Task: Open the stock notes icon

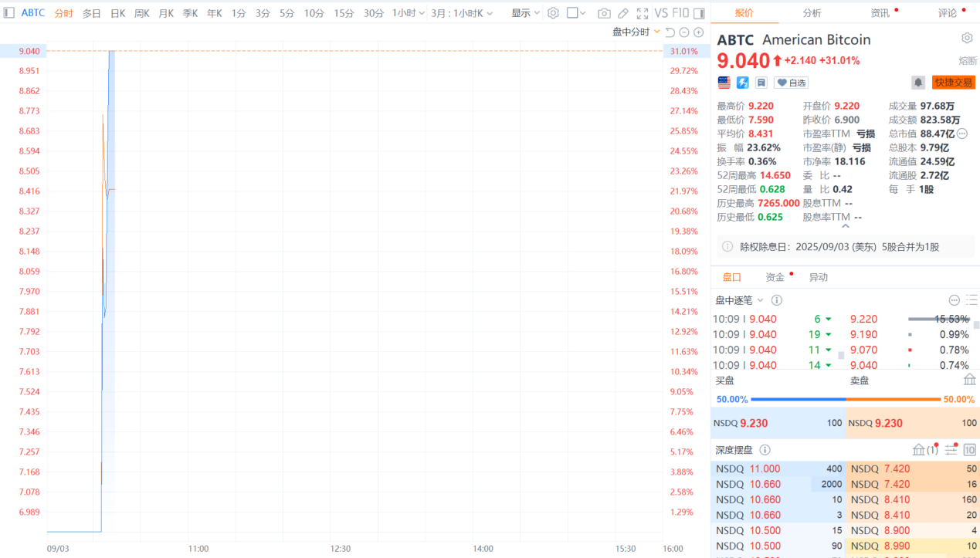Action: pos(761,82)
